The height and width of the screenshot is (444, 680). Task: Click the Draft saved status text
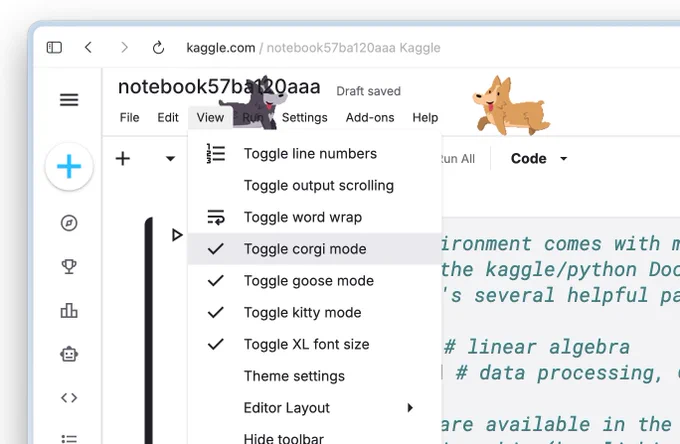point(368,91)
